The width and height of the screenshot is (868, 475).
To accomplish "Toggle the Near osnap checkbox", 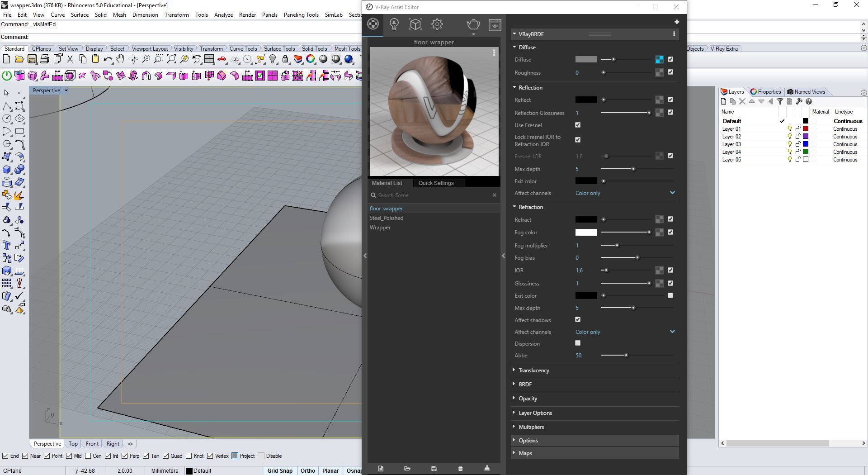I will coord(25,456).
